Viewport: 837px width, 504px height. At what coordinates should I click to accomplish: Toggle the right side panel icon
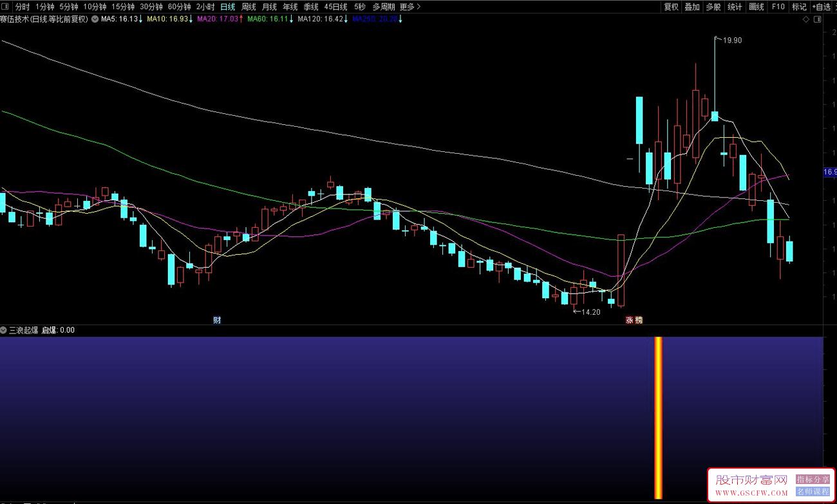tap(818, 20)
